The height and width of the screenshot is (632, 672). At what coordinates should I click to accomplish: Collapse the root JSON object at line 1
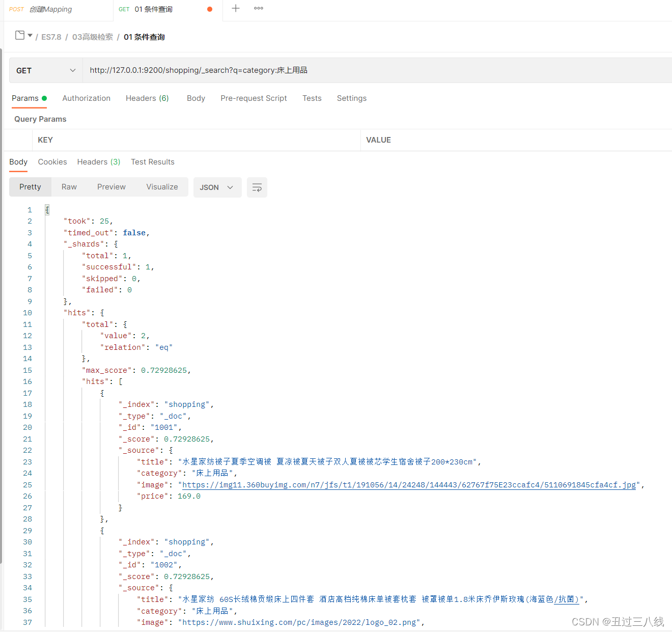point(47,210)
